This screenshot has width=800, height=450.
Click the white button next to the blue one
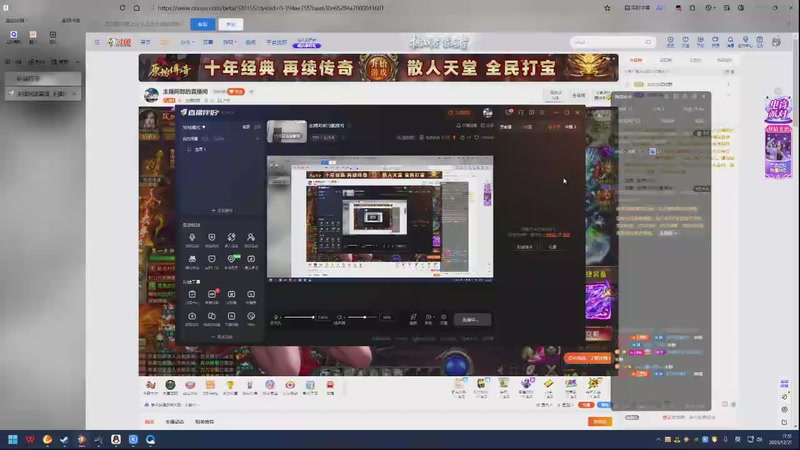231,24
